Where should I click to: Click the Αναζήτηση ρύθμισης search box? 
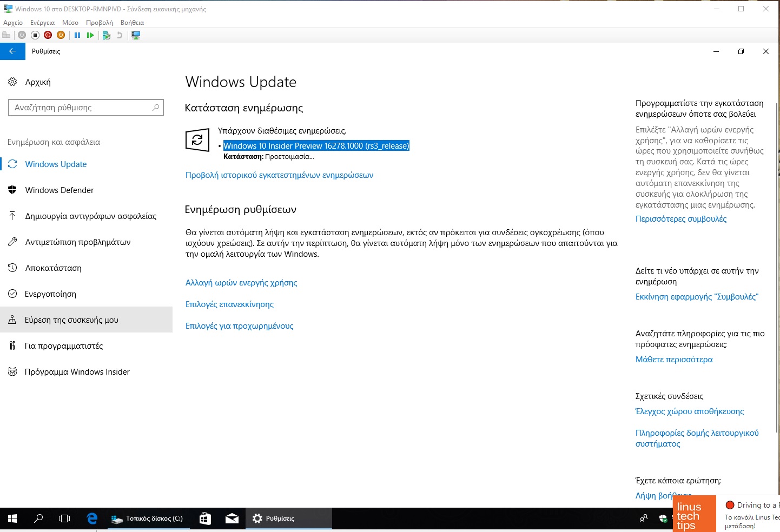[86, 108]
